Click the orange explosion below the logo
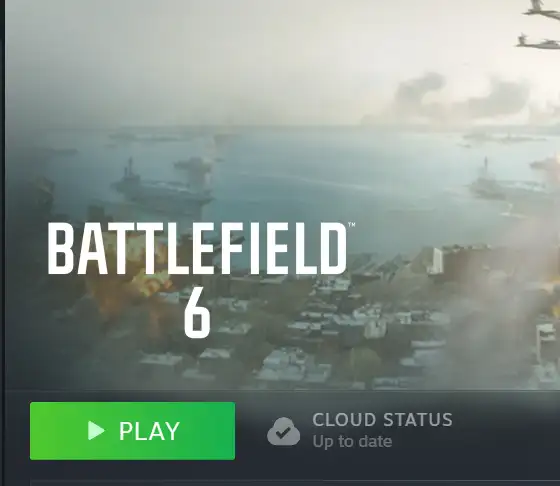The height and width of the screenshot is (486, 560). (x=143, y=282)
